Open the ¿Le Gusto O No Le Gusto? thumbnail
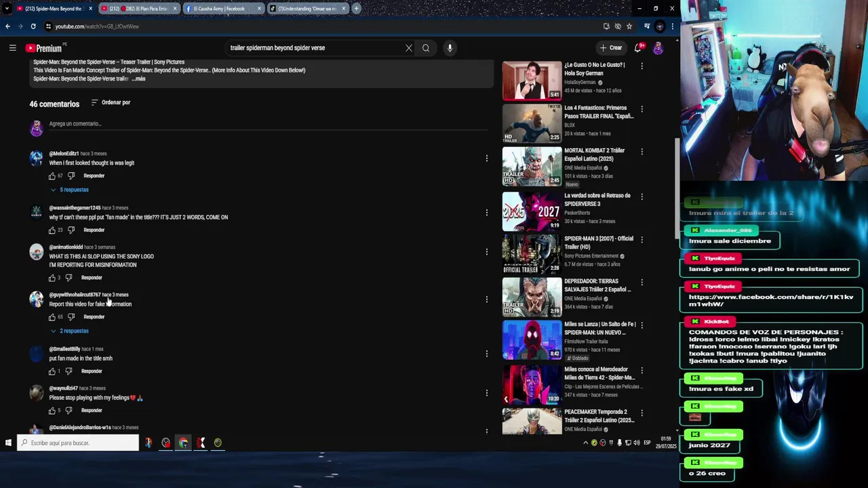868x488 pixels. point(532,80)
